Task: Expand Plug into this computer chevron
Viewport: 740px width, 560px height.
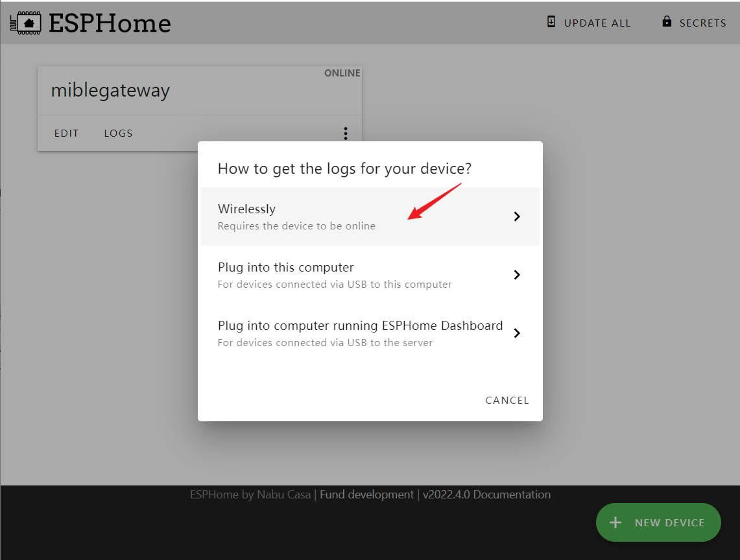Action: (x=517, y=275)
